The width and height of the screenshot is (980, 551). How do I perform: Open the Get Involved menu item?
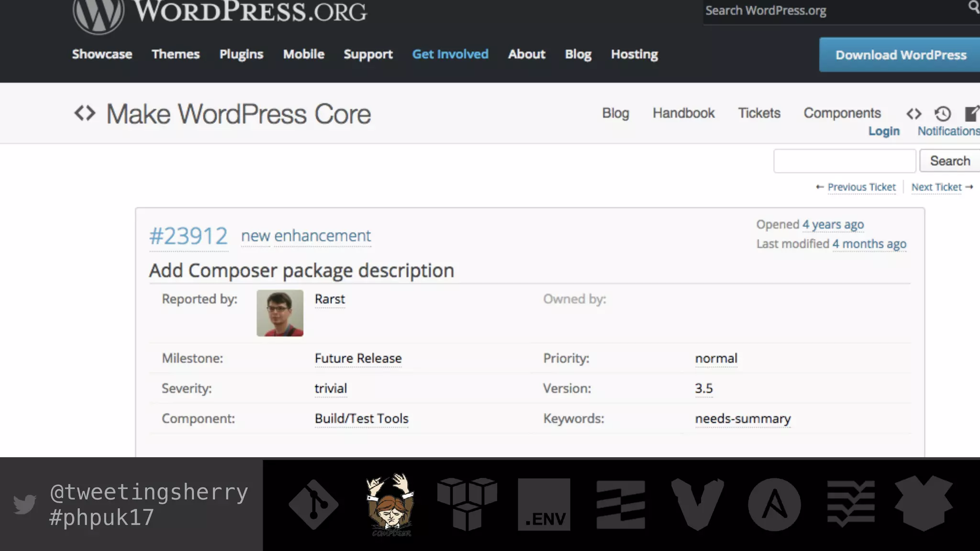pyautogui.click(x=450, y=54)
